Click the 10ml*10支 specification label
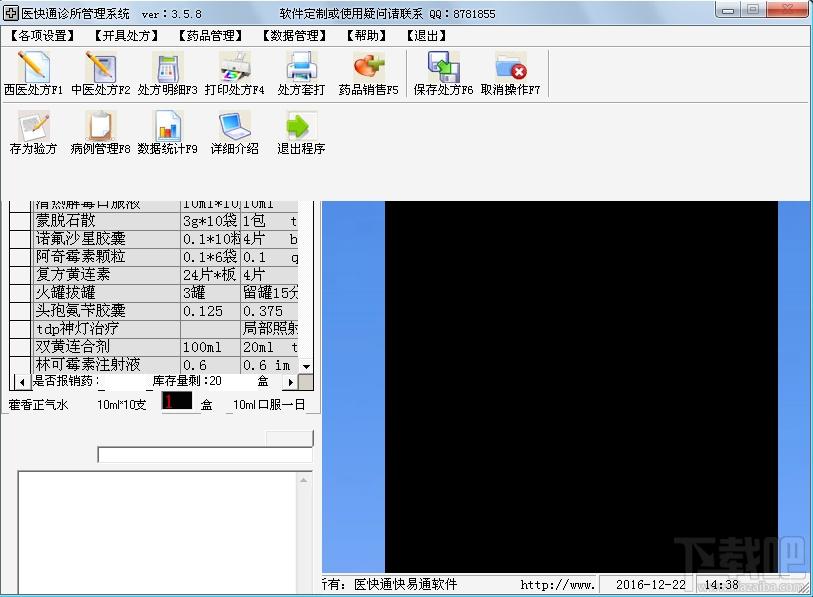 pyautogui.click(x=122, y=405)
